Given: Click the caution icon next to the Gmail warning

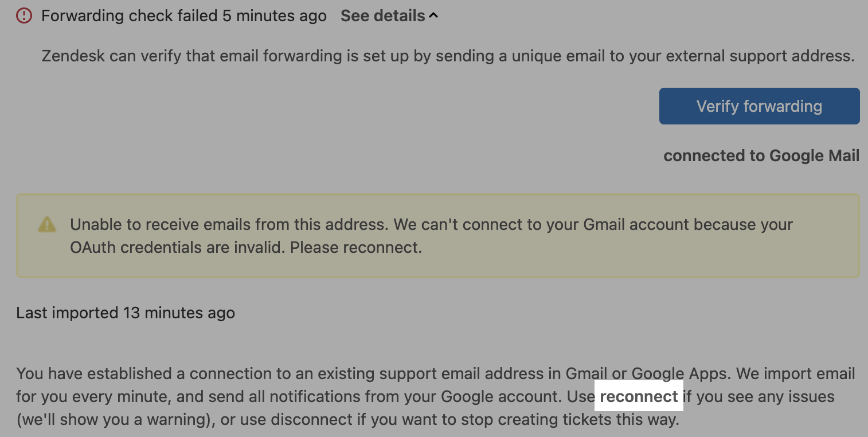Looking at the screenshot, I should [x=47, y=224].
